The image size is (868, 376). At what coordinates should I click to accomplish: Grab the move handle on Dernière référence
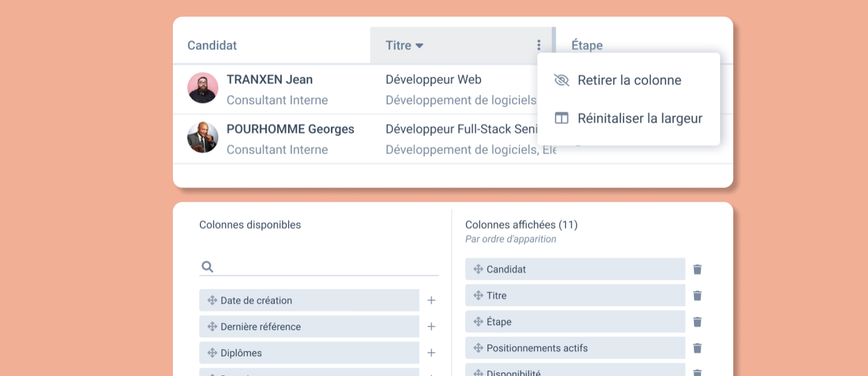coord(212,326)
